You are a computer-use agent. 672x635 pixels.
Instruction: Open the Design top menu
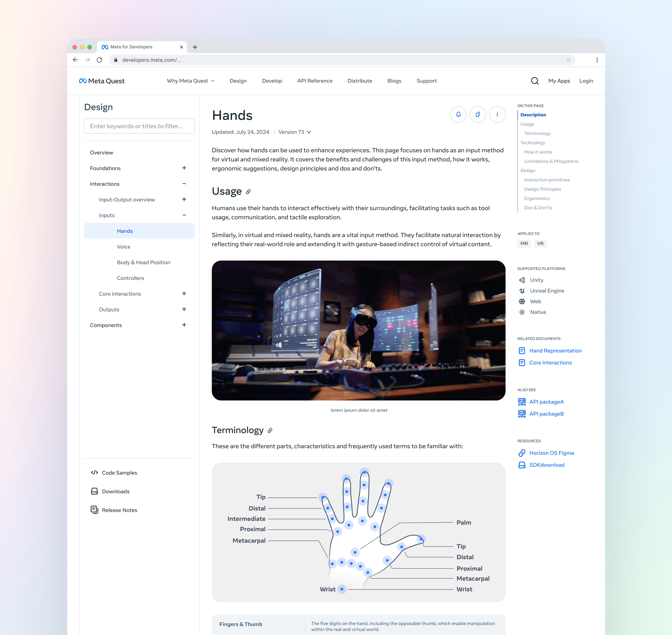[238, 81]
